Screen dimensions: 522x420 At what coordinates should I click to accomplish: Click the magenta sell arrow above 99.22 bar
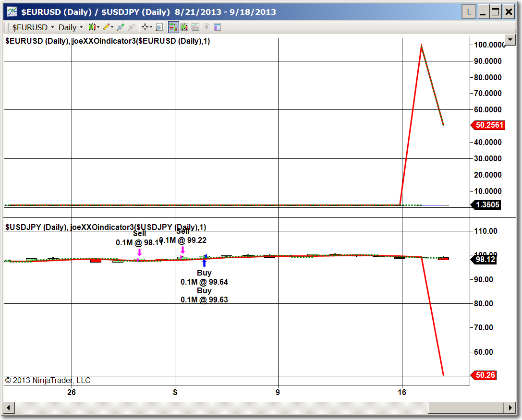(182, 250)
